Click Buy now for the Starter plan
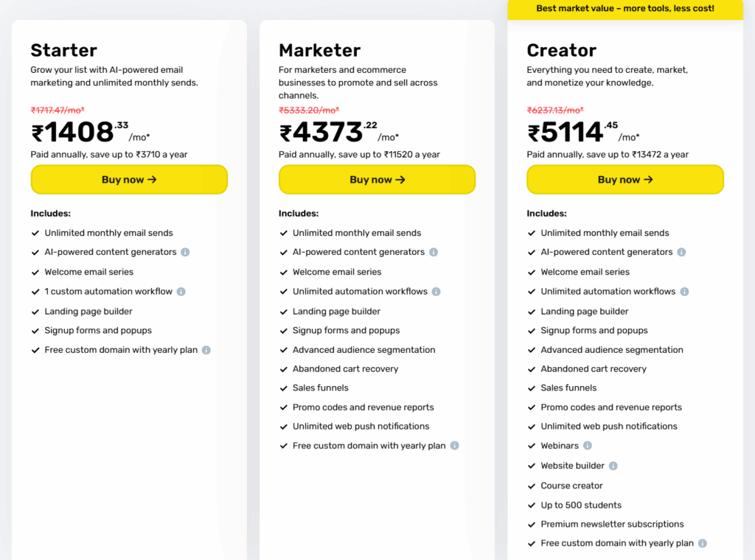The width and height of the screenshot is (755, 560). pos(128,179)
